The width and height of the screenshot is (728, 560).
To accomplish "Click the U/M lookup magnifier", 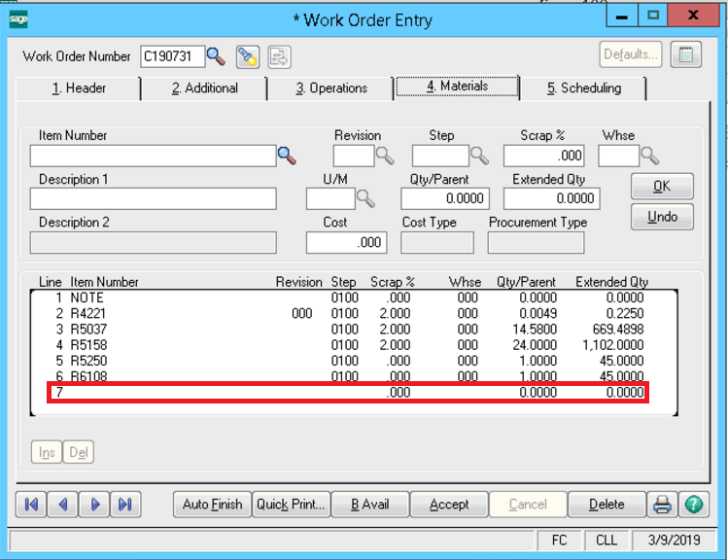I will click(365, 198).
